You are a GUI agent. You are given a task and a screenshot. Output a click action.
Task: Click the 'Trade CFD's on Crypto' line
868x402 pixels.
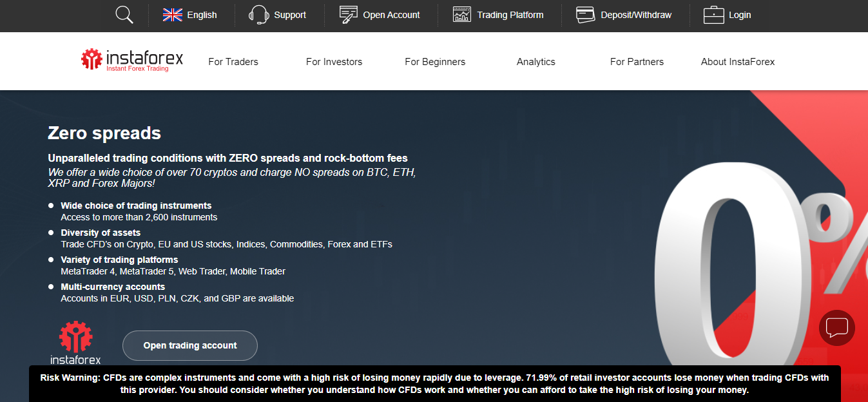227,244
